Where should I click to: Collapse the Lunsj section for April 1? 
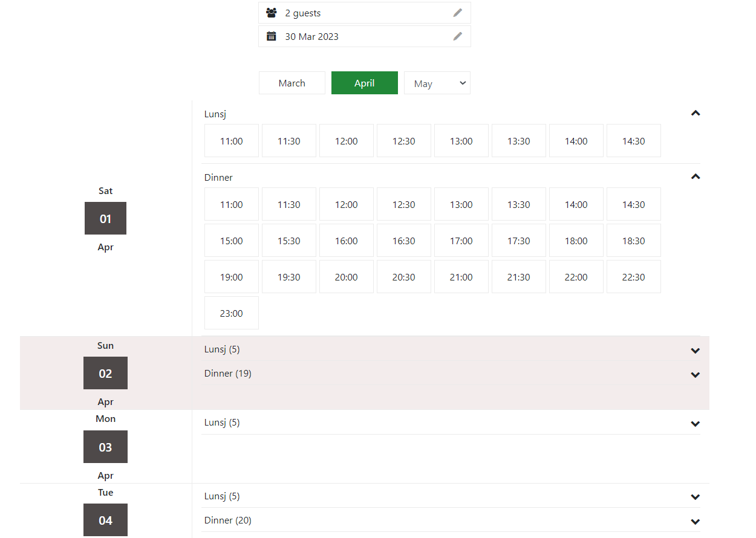[x=695, y=113]
